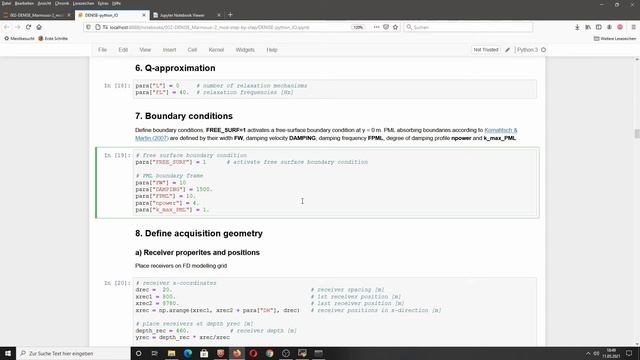Open the Jupyter File menu

102,50
